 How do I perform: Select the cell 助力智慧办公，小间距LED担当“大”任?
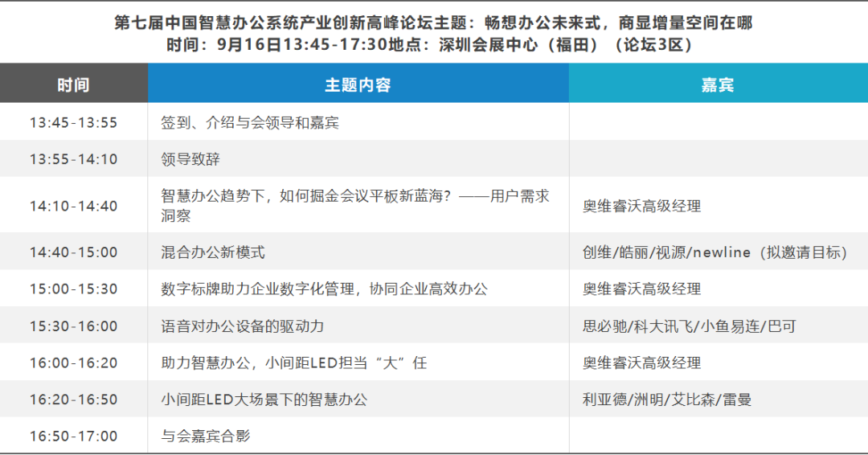(x=358, y=362)
